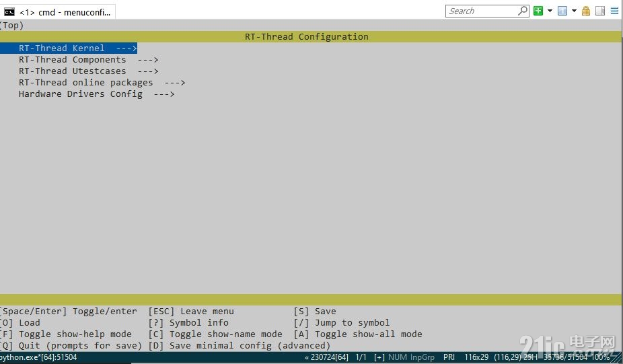Select the cmd - menuconfig console tab

(x=58, y=12)
